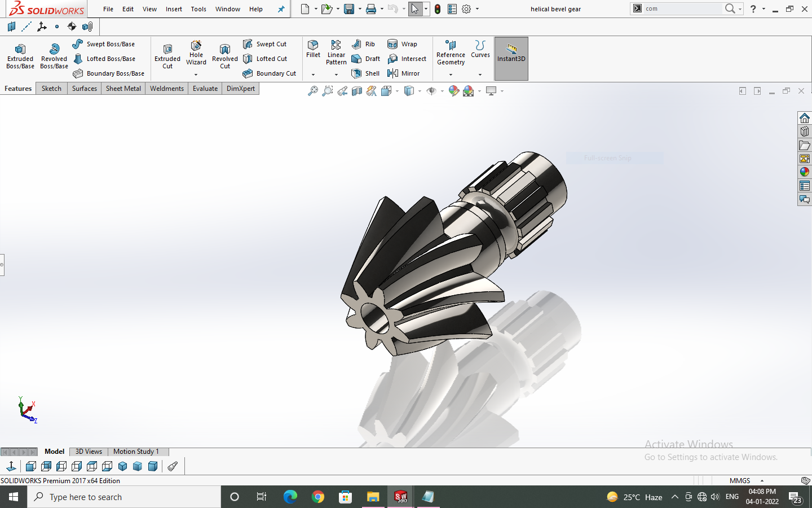Select the Shell tool
Image resolution: width=812 pixels, height=508 pixels.
pos(365,73)
